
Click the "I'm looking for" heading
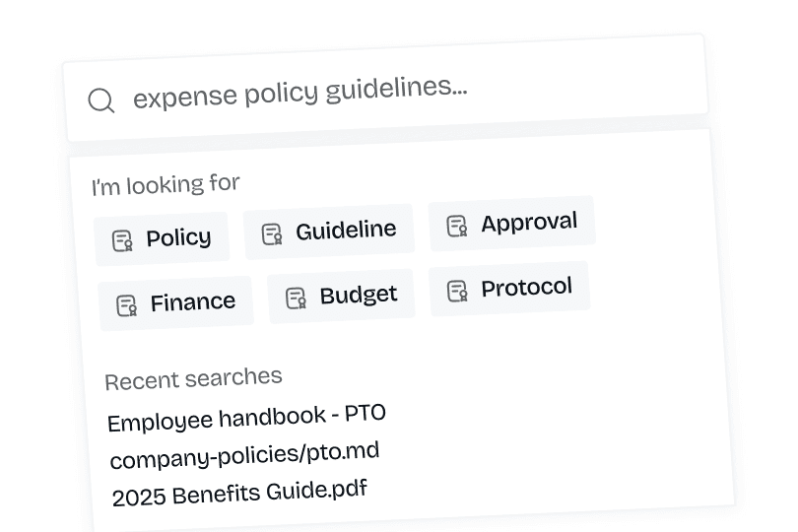coord(166,183)
